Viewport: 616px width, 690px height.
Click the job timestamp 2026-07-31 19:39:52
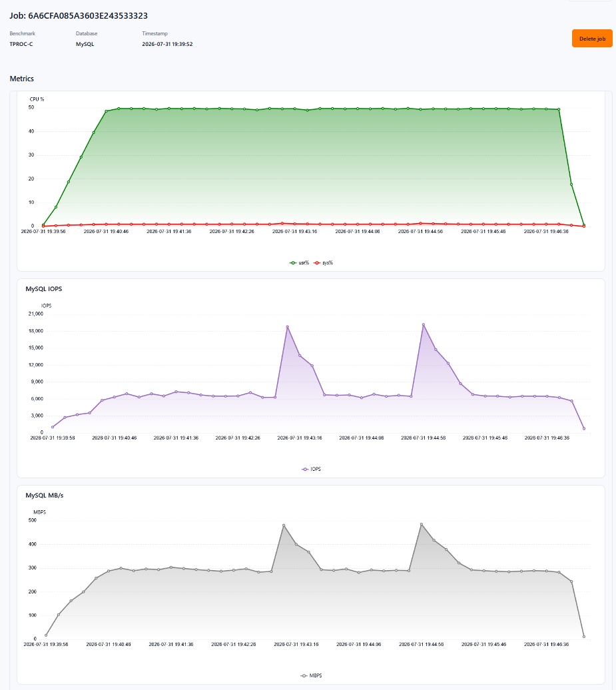coord(167,44)
